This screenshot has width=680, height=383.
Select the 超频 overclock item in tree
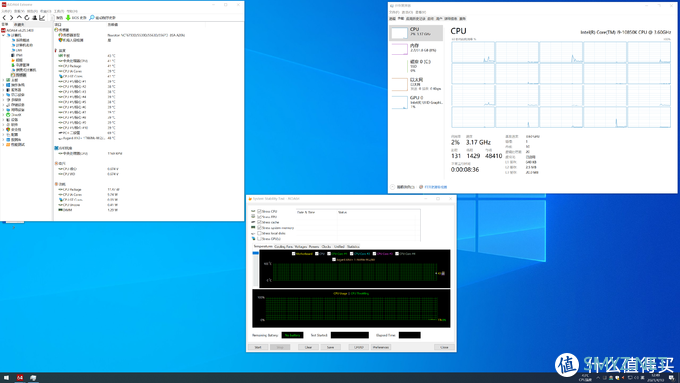pyautogui.click(x=17, y=60)
